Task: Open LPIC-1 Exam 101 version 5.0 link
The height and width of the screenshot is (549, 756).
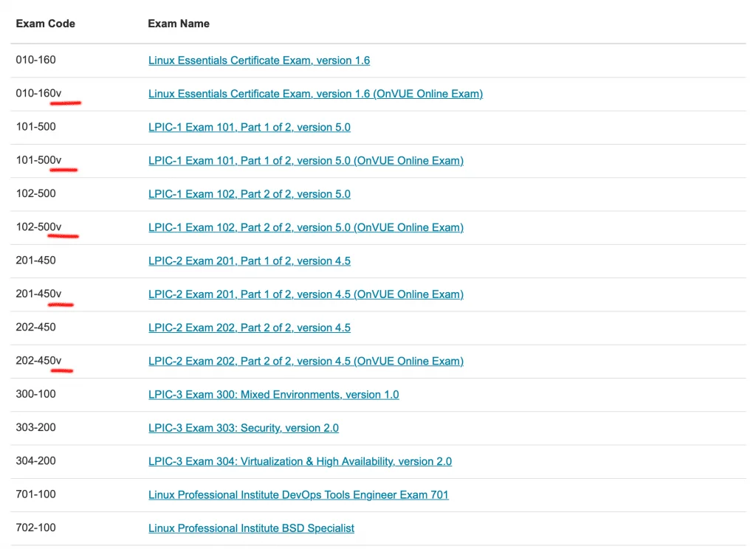Action: click(x=250, y=127)
